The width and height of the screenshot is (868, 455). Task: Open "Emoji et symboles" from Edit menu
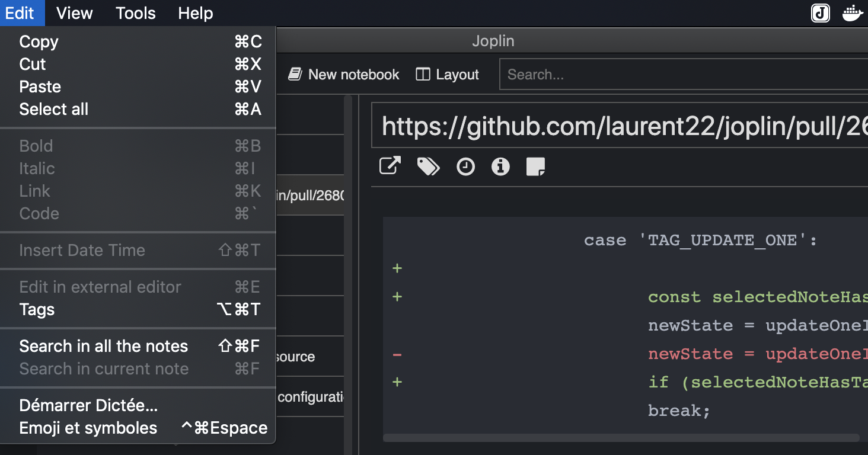(x=88, y=428)
